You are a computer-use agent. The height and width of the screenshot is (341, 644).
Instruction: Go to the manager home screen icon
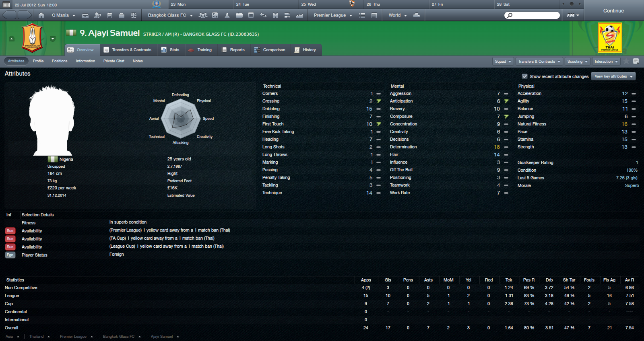click(x=41, y=15)
